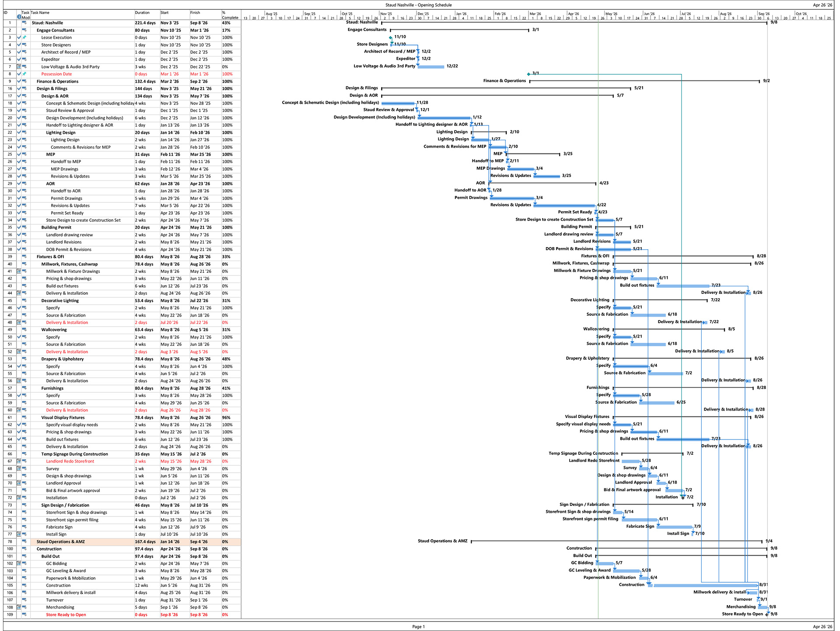Click the Millwork delivery & install task name
Screen dimensions: 840x631
pyautogui.click(x=71, y=593)
